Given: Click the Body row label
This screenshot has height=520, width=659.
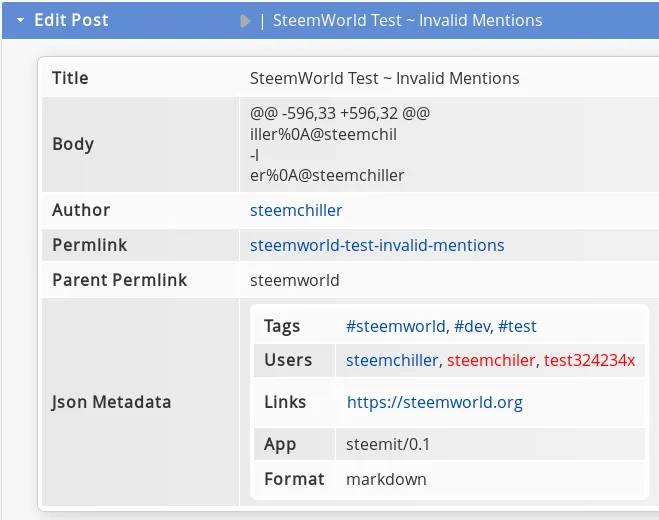Looking at the screenshot, I should pos(73,144).
